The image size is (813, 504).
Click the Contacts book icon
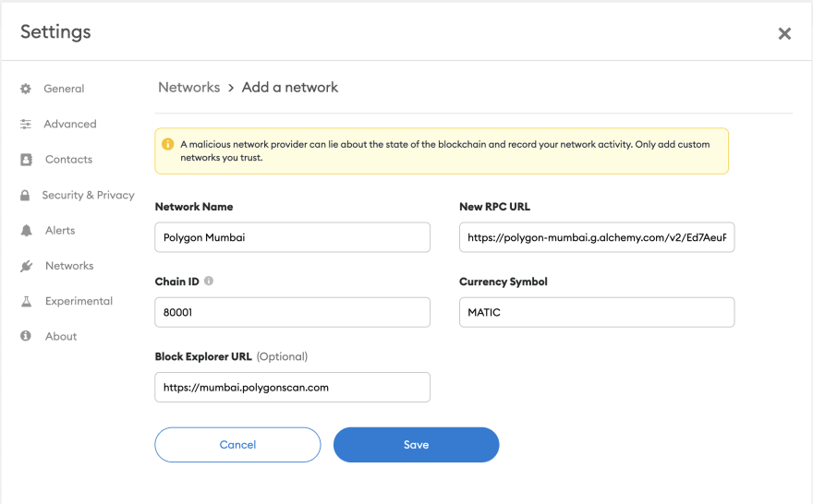click(26, 160)
